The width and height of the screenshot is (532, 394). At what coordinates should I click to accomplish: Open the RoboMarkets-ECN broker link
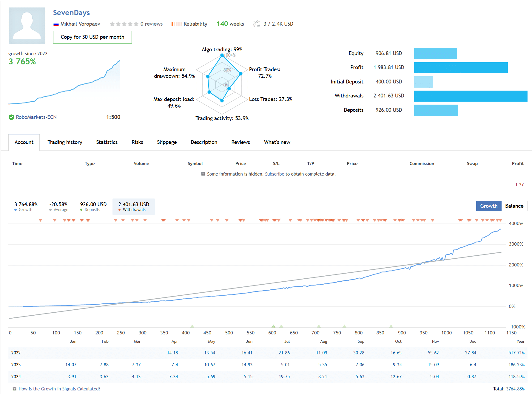(x=36, y=117)
